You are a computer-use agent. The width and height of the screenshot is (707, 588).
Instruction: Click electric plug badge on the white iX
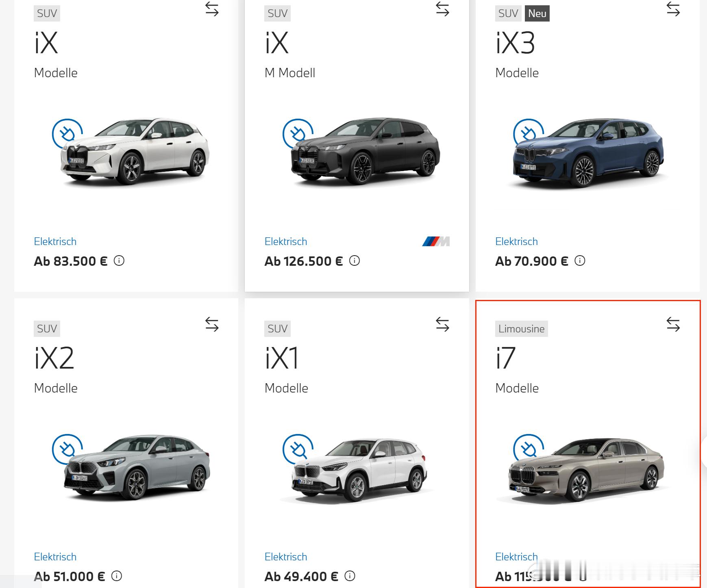tap(67, 133)
